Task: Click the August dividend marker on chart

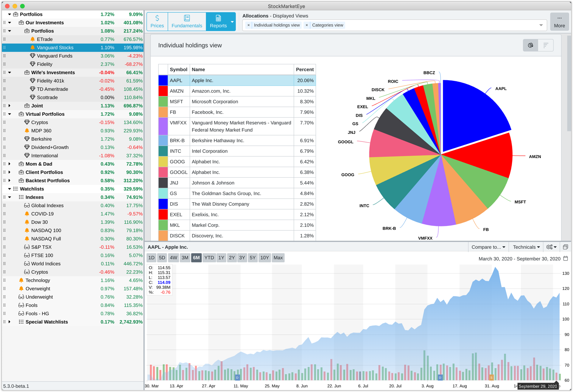Action: click(440, 377)
